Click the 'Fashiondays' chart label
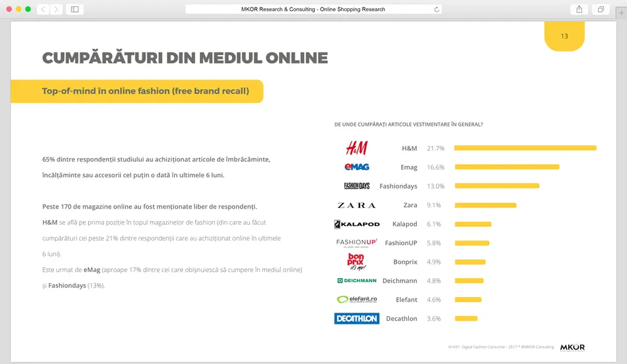This screenshot has width=627, height=364. click(398, 186)
